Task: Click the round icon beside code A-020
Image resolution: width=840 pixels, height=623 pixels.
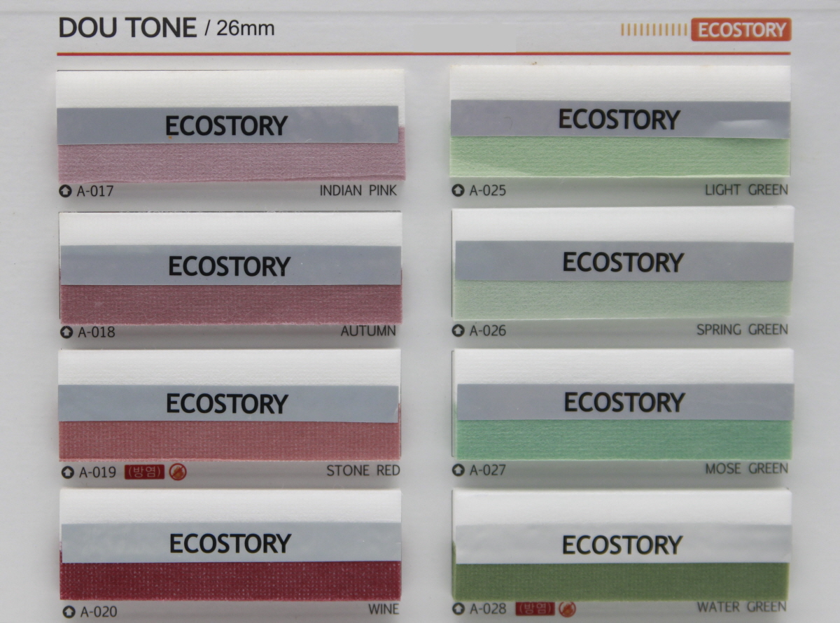Action: (69, 612)
